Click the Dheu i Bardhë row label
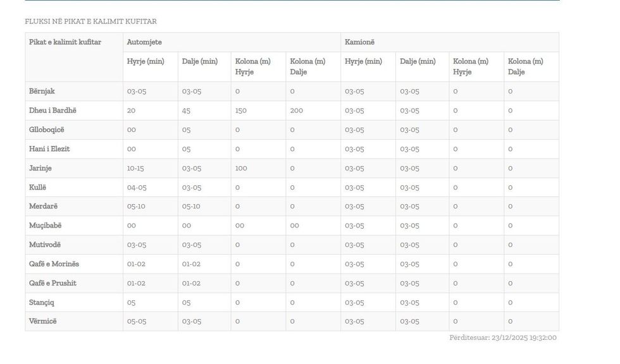This screenshot has width=620, height=364. click(53, 111)
